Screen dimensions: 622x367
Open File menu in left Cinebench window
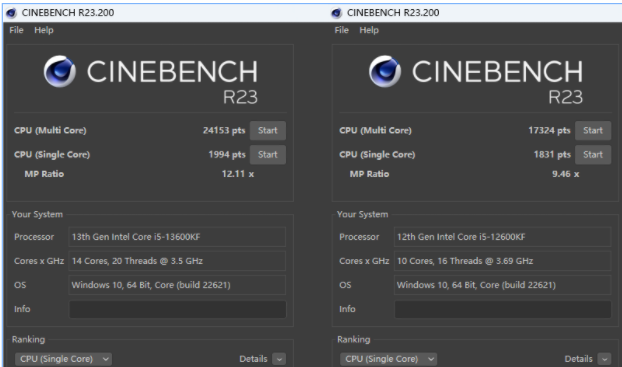tap(16, 30)
